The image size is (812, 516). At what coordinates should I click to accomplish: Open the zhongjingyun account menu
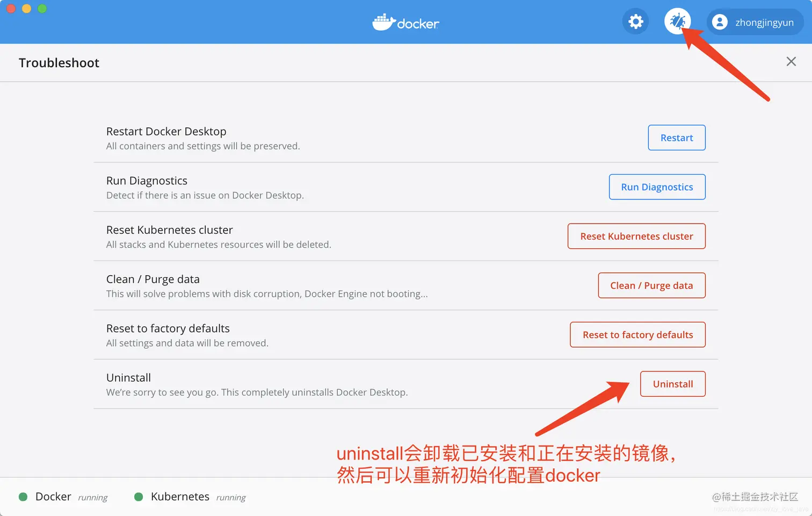click(755, 22)
